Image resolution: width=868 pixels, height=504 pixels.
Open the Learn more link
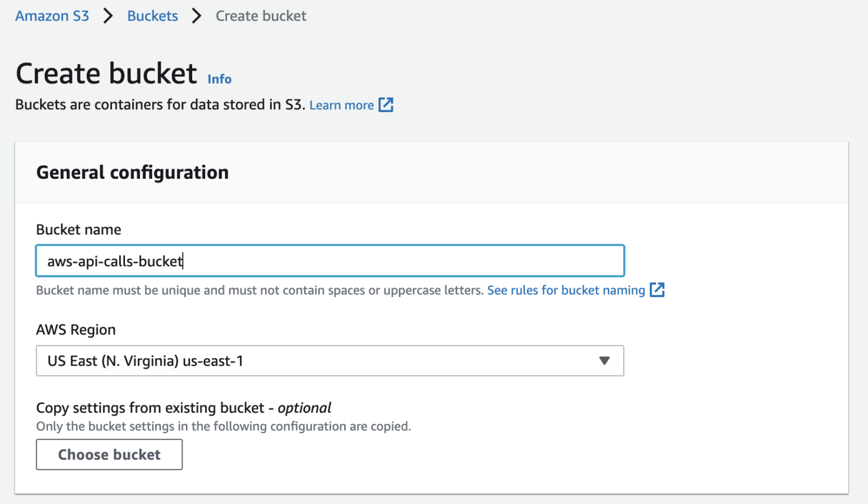[341, 105]
